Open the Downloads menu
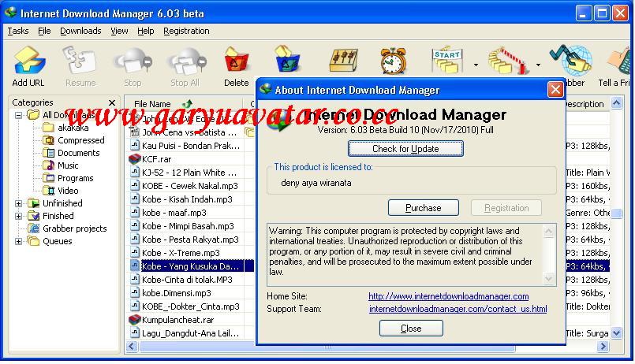 (x=80, y=32)
